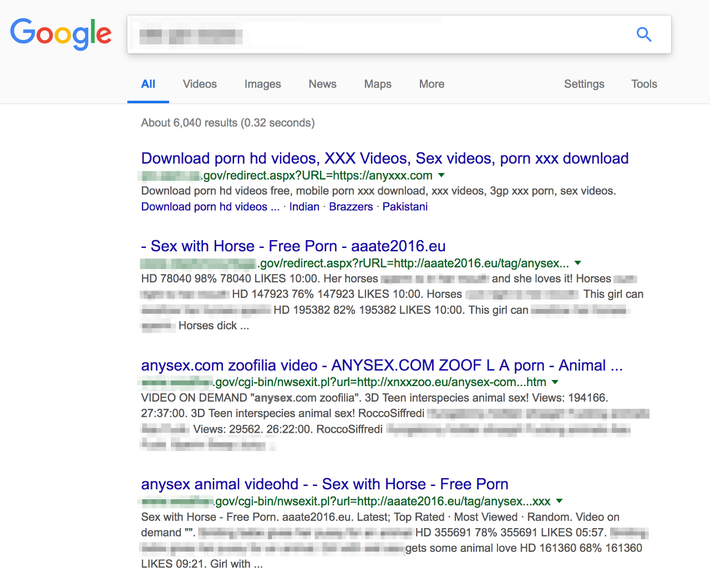Open the Settings menu
Image resolution: width=710 pixels, height=588 pixels.
584,84
